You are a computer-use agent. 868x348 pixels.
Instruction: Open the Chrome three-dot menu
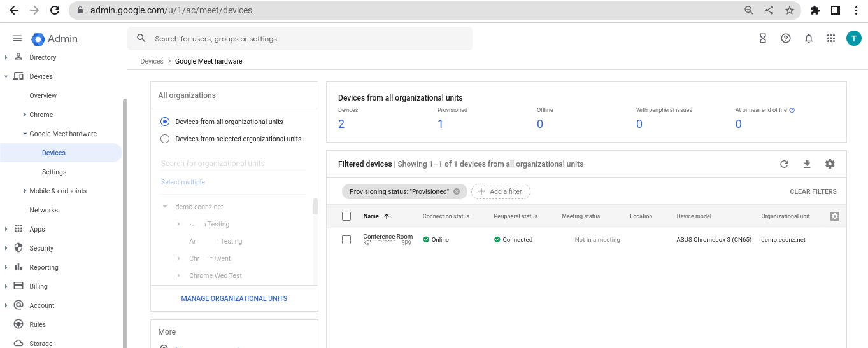pyautogui.click(x=856, y=10)
